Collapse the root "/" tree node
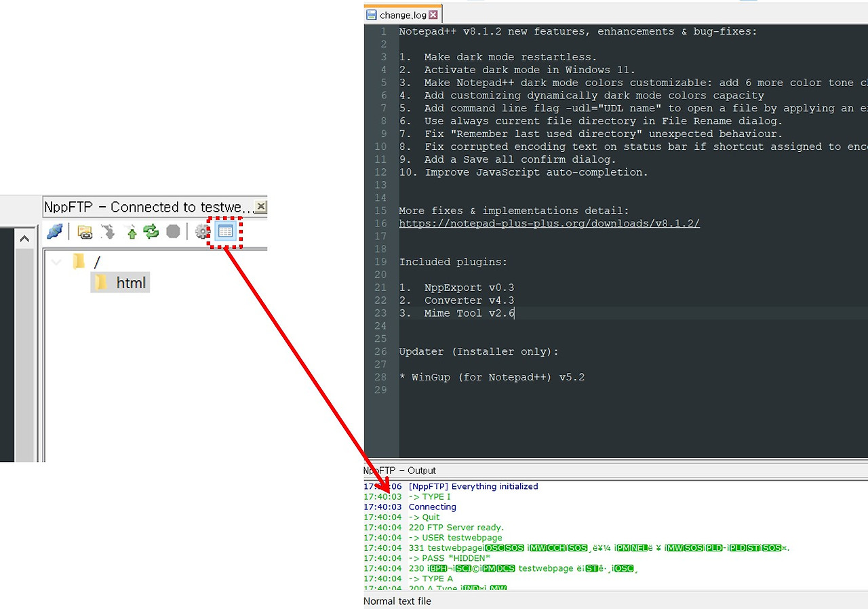868x609 pixels. 56,262
